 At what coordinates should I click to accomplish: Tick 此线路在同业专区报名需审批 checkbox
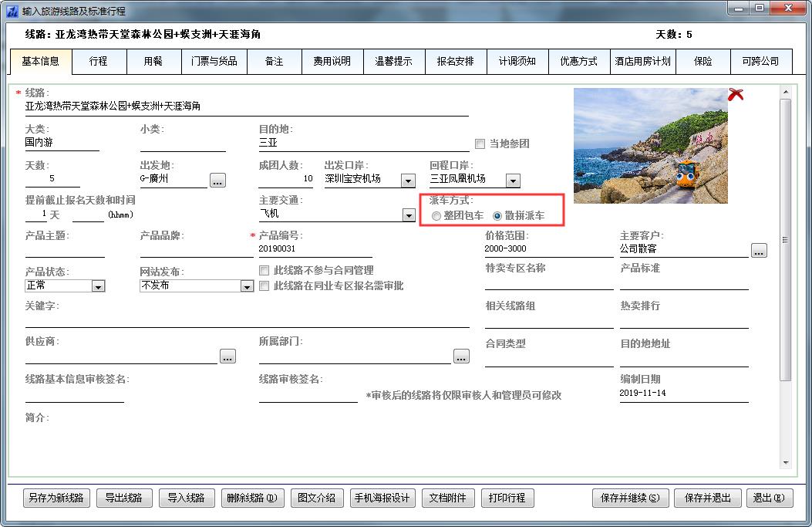pyautogui.click(x=264, y=286)
